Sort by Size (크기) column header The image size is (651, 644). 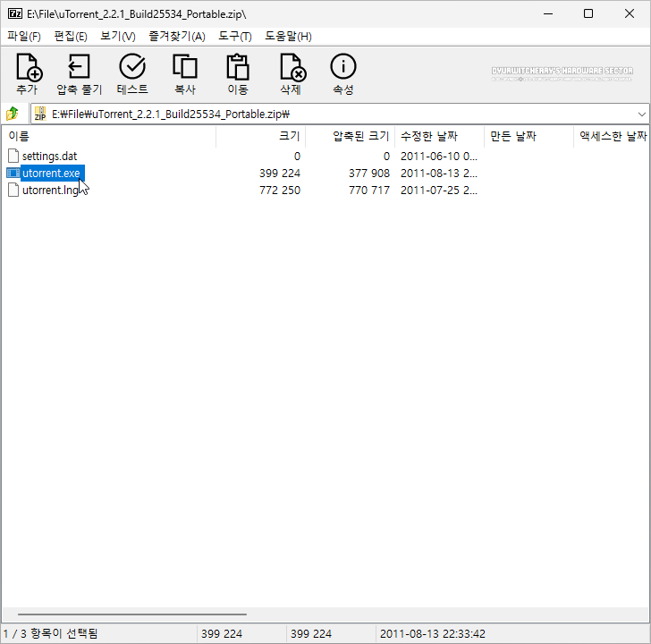click(x=261, y=136)
